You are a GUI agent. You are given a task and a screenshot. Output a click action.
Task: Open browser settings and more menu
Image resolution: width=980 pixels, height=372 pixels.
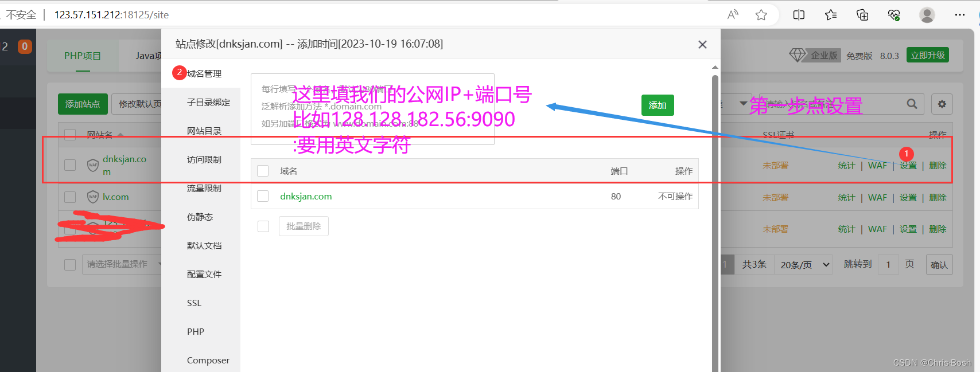coord(960,15)
